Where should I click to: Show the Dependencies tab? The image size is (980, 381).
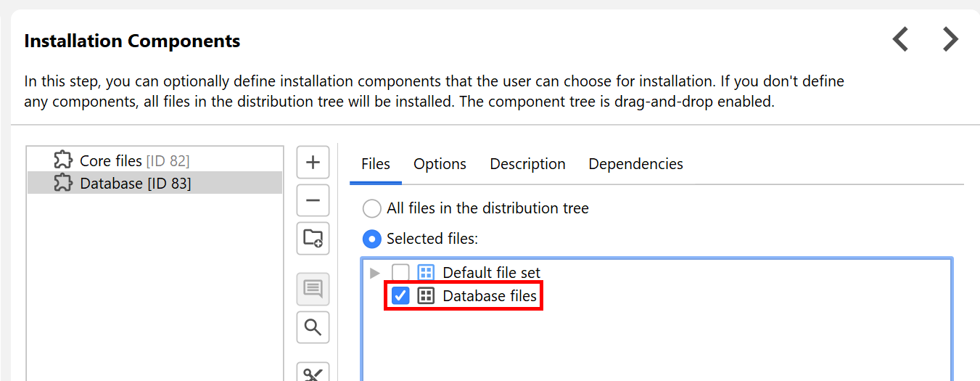635,164
